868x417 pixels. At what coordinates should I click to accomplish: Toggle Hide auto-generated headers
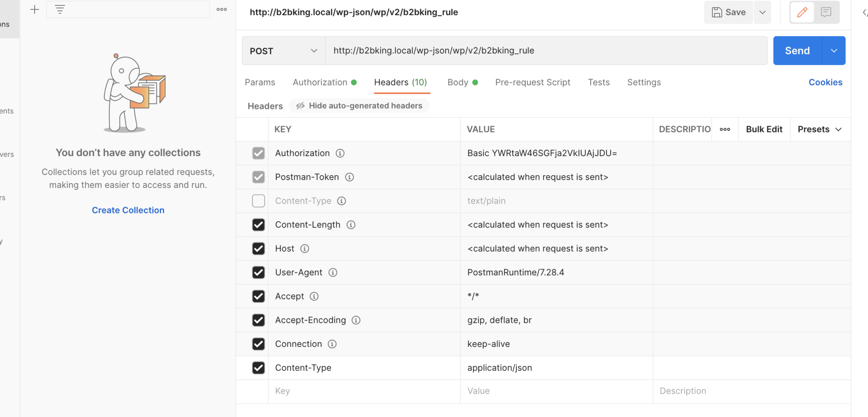359,106
